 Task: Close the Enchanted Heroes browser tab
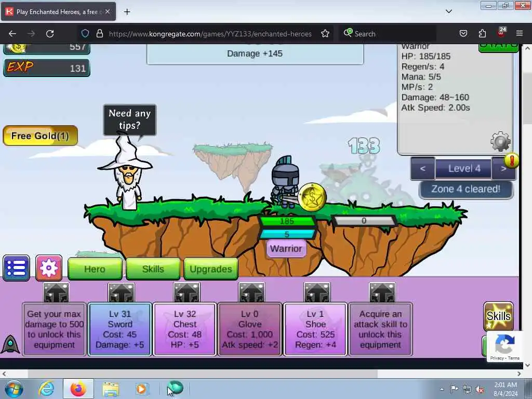(x=108, y=11)
